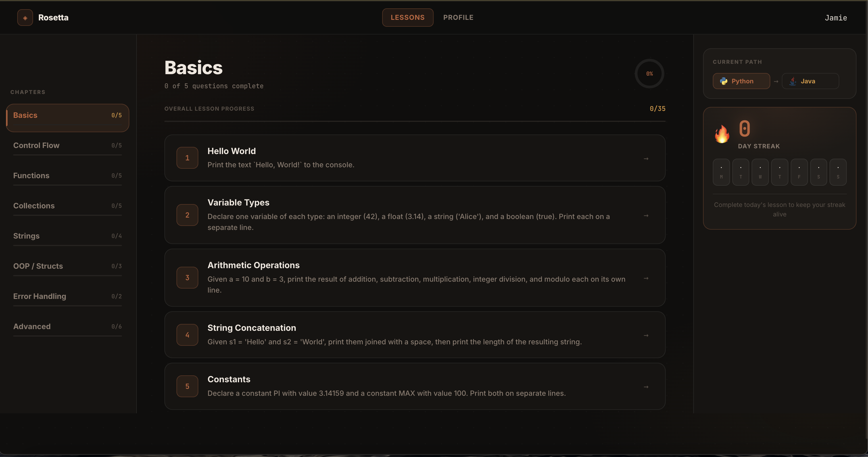Click the Variable Types arrow icon
Screen dimensions: 868x457
coord(646,215)
